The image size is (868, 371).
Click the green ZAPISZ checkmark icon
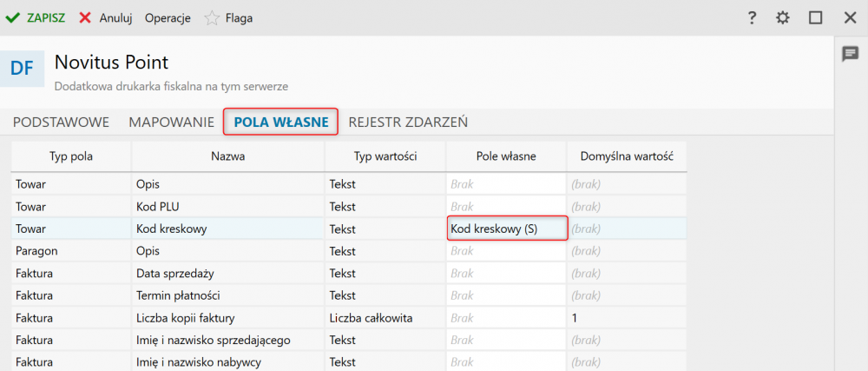(12, 17)
